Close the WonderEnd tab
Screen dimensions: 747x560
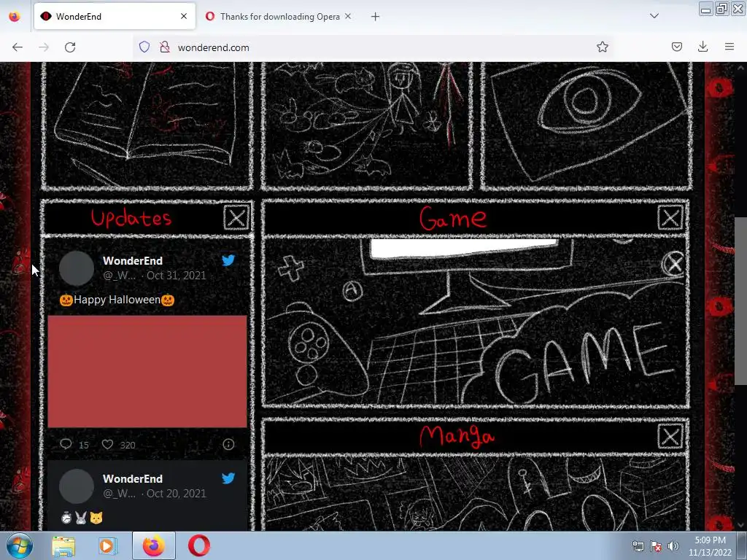[x=184, y=16]
